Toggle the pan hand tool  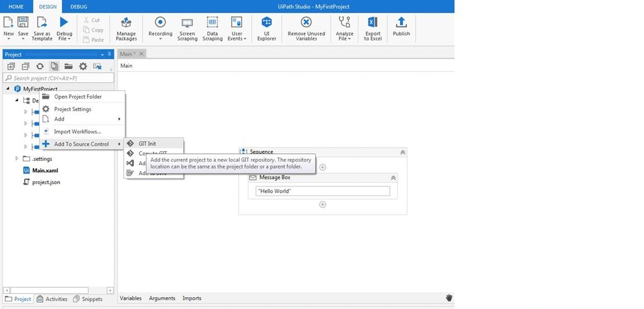(449, 298)
